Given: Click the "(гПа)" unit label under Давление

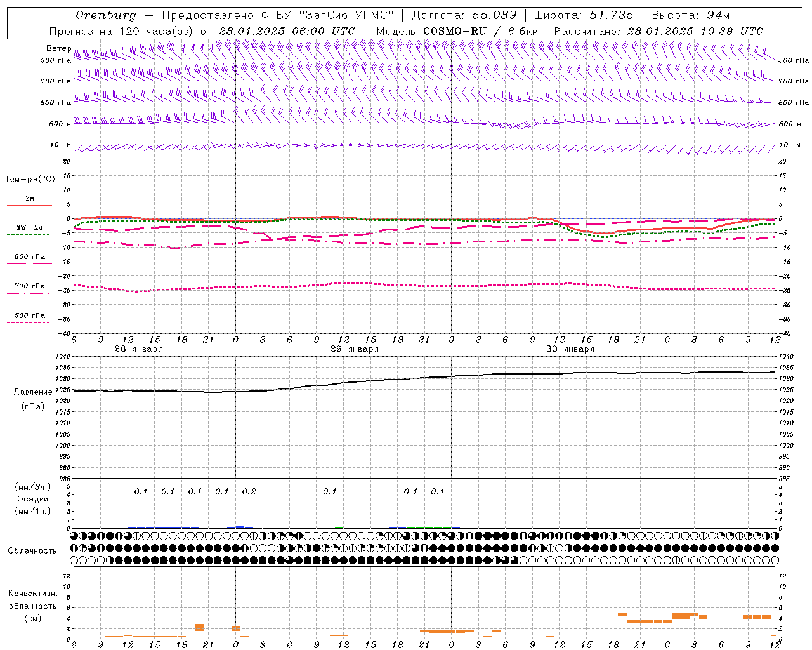Looking at the screenshot, I should [x=32, y=407].
